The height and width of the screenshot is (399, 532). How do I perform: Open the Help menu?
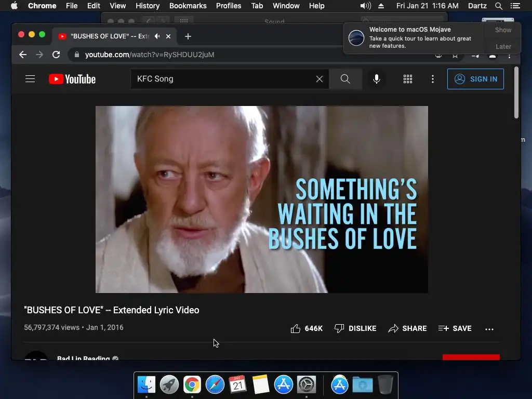pyautogui.click(x=316, y=6)
